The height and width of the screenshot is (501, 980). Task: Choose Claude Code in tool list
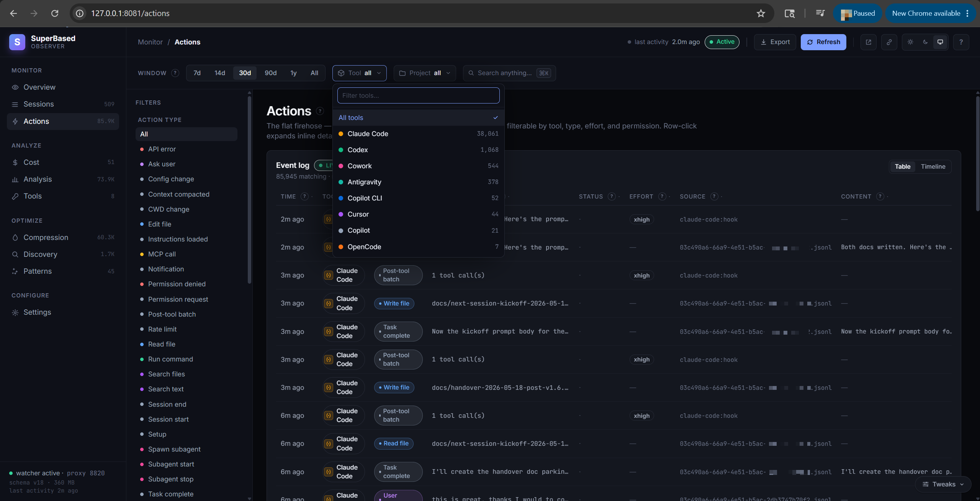[x=419, y=134]
